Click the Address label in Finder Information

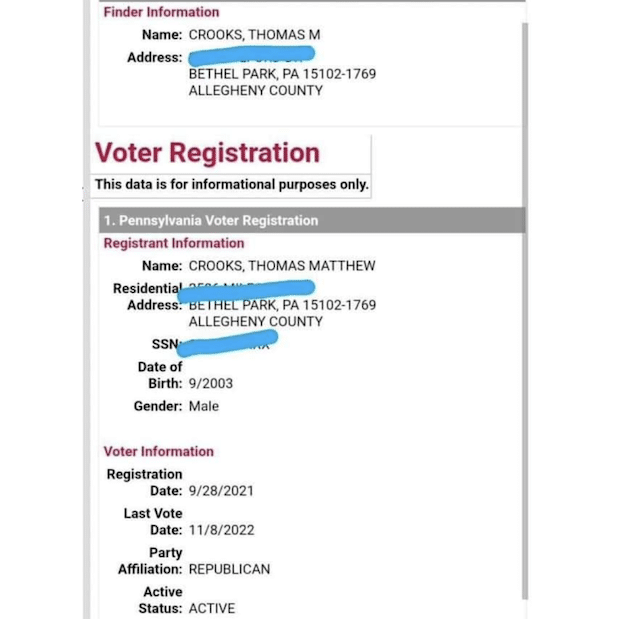[154, 57]
